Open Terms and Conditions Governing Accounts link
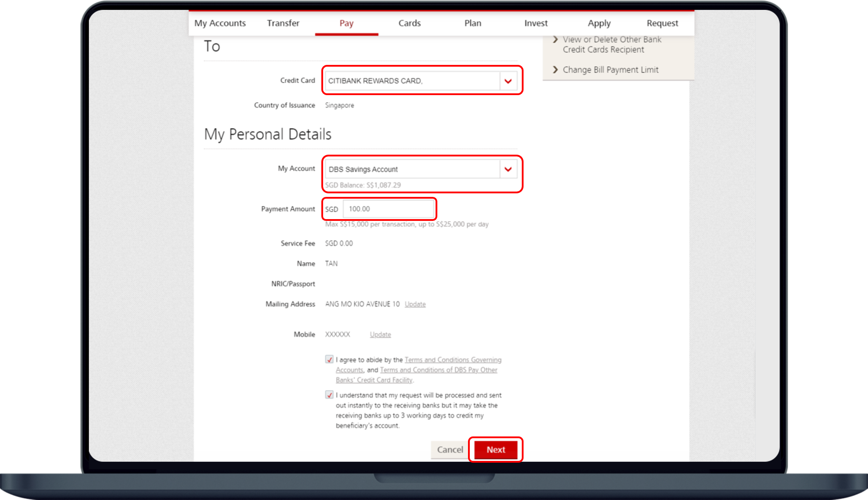The height and width of the screenshot is (500, 868). click(x=452, y=360)
